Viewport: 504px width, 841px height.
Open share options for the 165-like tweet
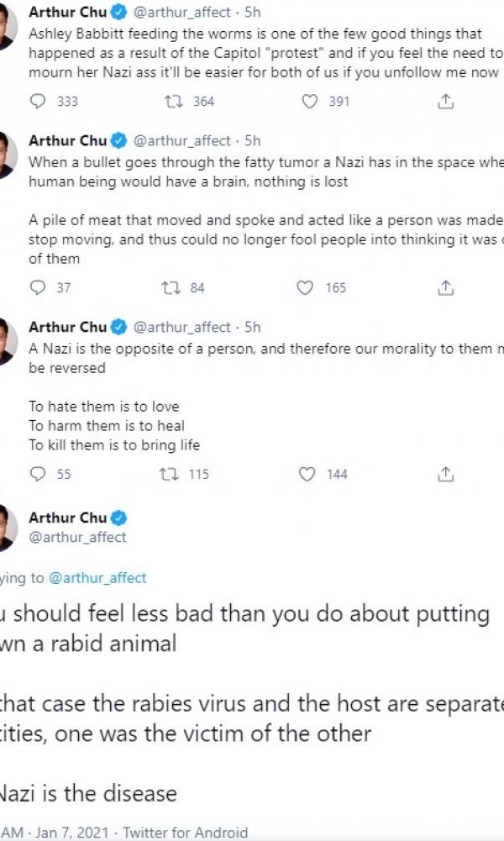pyautogui.click(x=446, y=288)
